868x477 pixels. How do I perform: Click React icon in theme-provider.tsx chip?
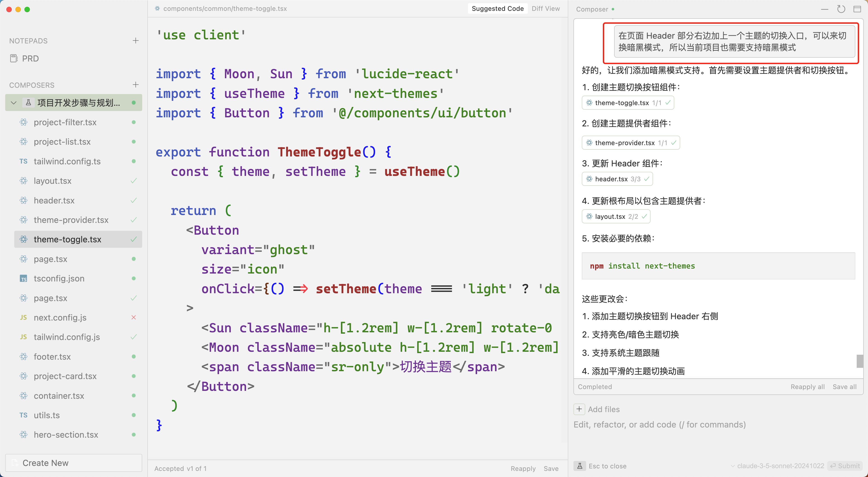coord(589,143)
